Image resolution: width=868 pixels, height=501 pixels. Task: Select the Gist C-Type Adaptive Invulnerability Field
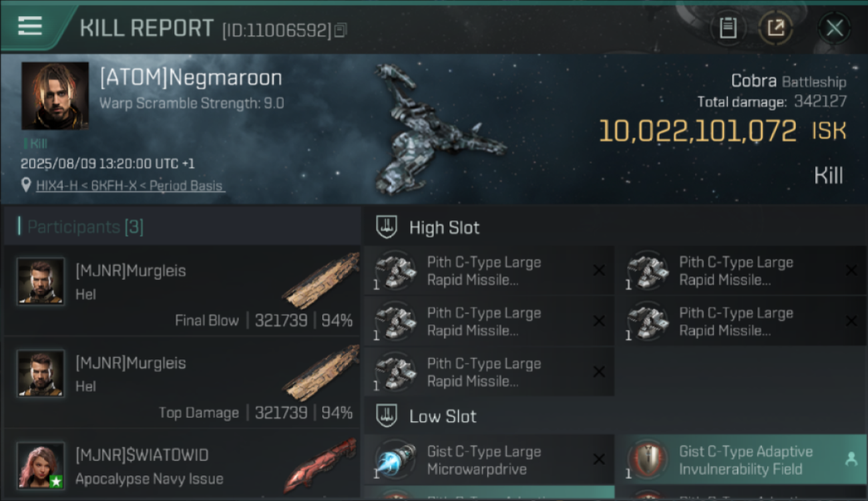(x=741, y=460)
